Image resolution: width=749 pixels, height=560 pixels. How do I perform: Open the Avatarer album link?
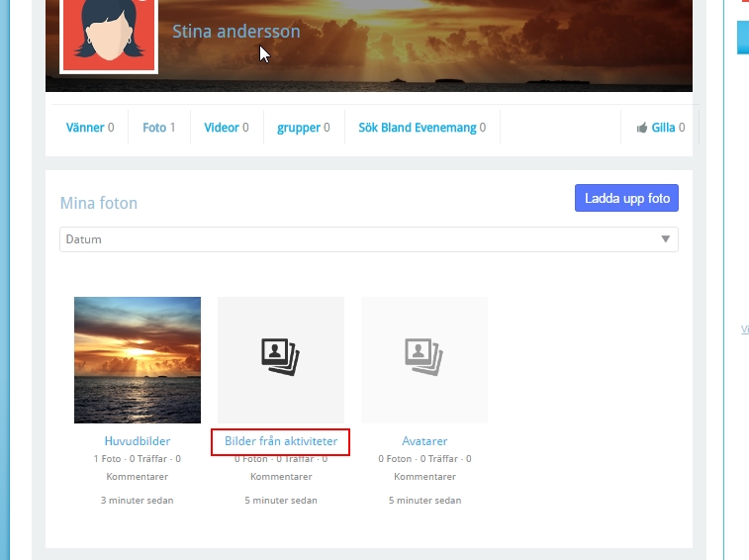coord(424,441)
